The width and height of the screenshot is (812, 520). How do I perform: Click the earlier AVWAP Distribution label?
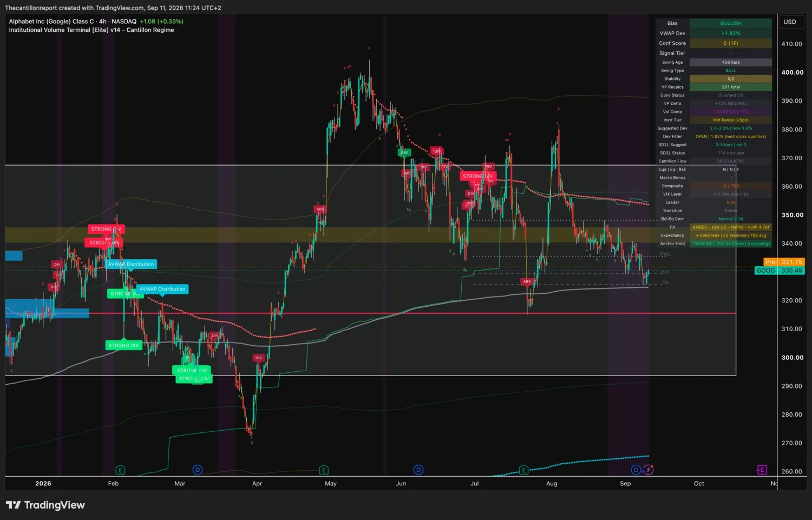point(131,264)
